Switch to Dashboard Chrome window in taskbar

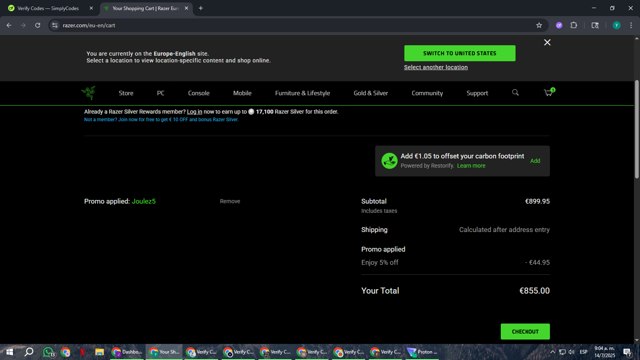point(127,351)
